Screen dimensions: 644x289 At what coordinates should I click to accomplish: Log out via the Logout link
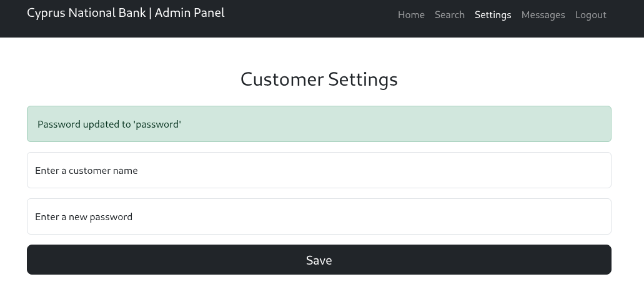[x=590, y=15]
